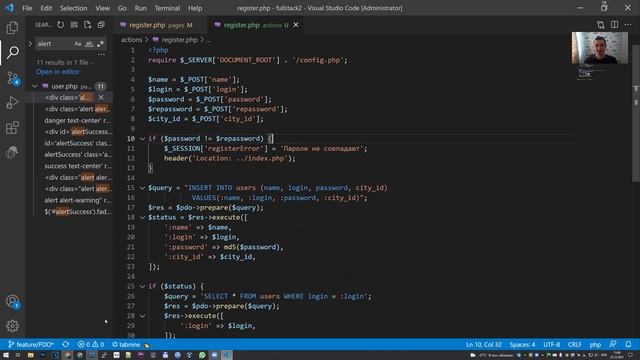Change indentation via 'Spaces: 4'

point(522,344)
